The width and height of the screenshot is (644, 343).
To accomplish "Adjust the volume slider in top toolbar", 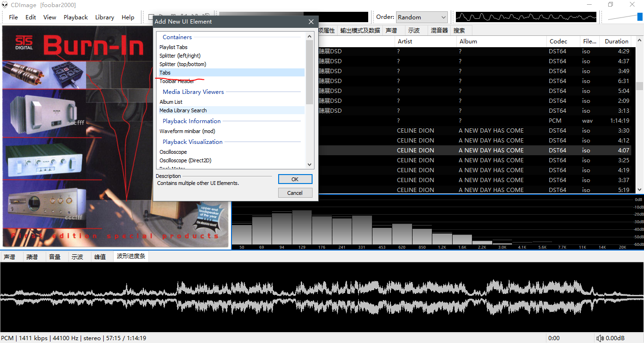I will point(639,17).
